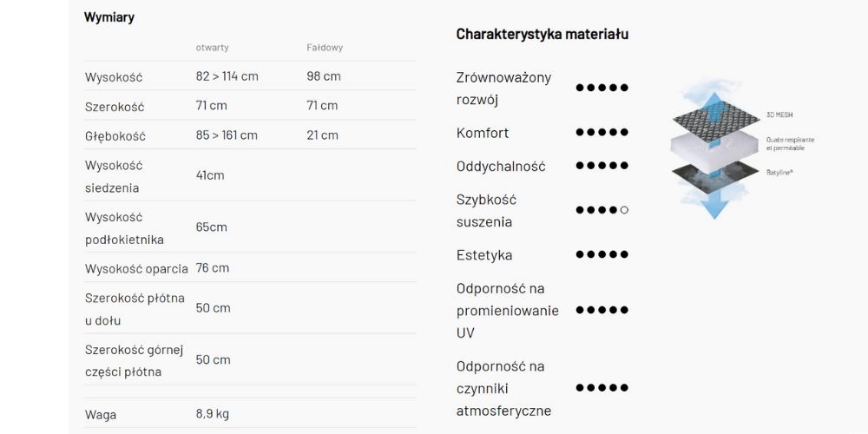Click the Wysokość oparcia 76 cm value
Image resolution: width=868 pixels, height=434 pixels.
coord(212,268)
